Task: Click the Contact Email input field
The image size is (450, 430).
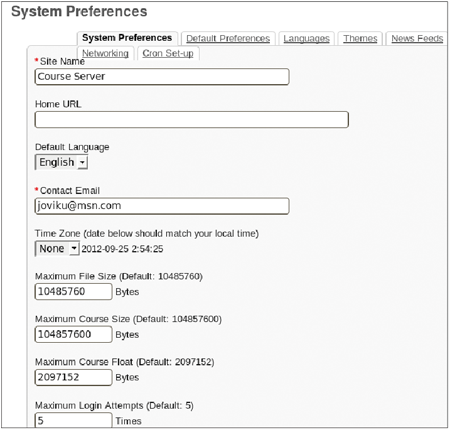Action: point(162,206)
